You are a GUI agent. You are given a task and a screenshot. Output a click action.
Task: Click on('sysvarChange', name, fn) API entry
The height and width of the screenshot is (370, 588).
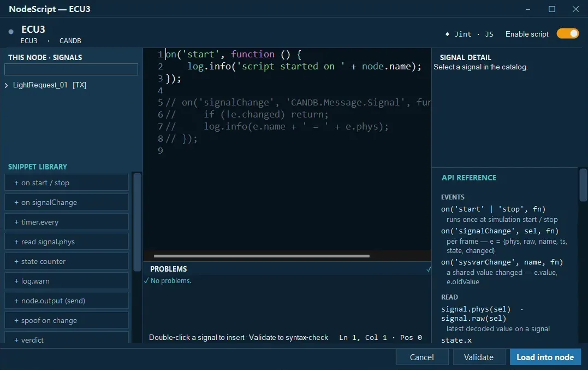(502, 262)
